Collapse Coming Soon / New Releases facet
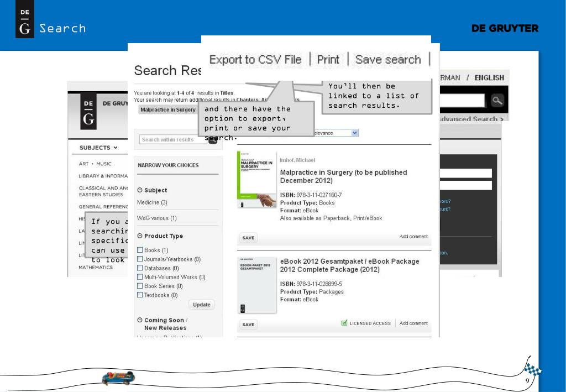Viewport: 566px width, 392px height. 140,320
